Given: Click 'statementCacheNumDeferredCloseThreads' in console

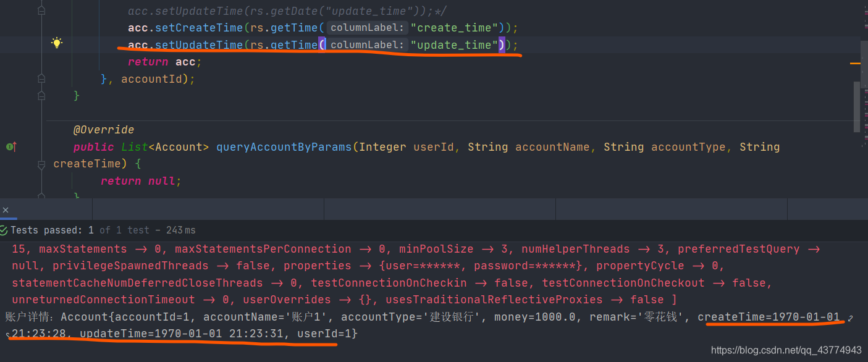Looking at the screenshot, I should click(x=137, y=283).
